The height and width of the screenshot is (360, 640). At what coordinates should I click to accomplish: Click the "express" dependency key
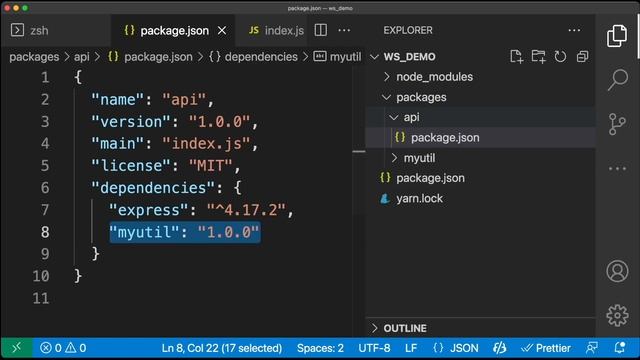click(x=149, y=210)
